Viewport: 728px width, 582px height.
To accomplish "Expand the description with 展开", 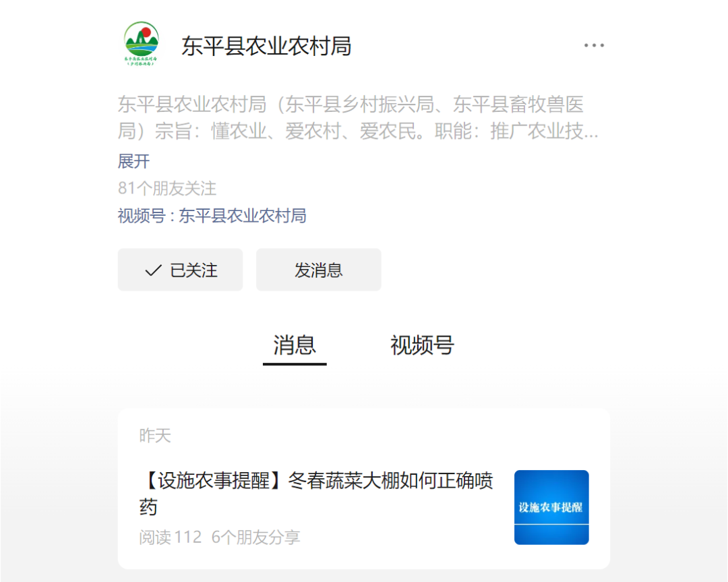I will (x=133, y=161).
